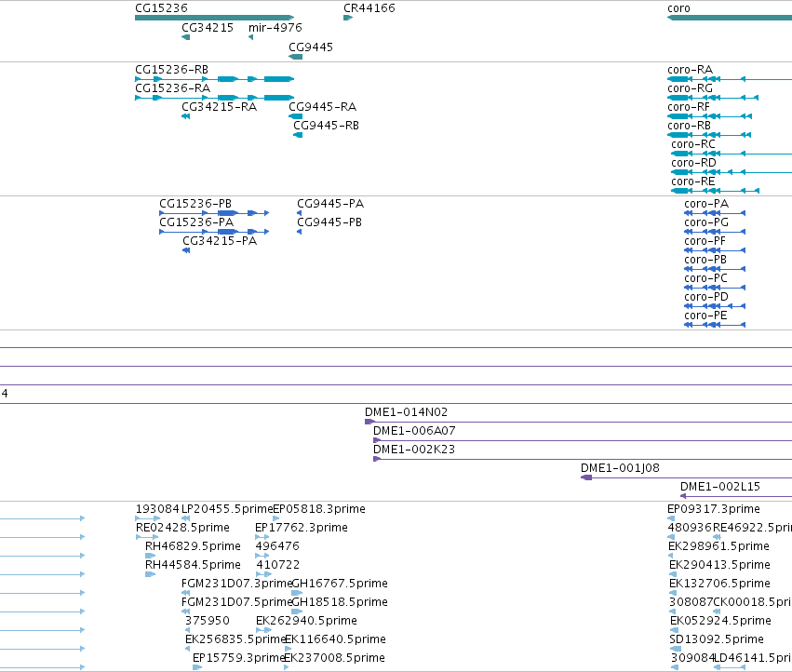Click EST FGM231D07.5prime
Image resolution: width=792 pixels, height=672 pixels.
tap(186, 612)
